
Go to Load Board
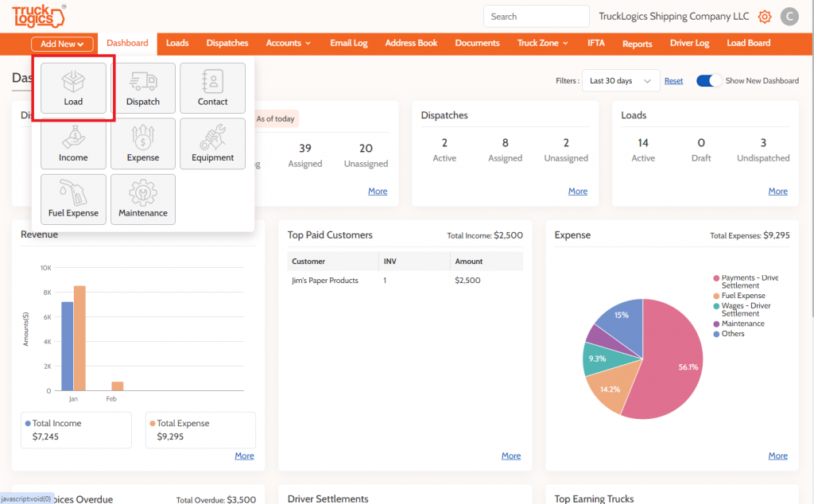tap(749, 43)
